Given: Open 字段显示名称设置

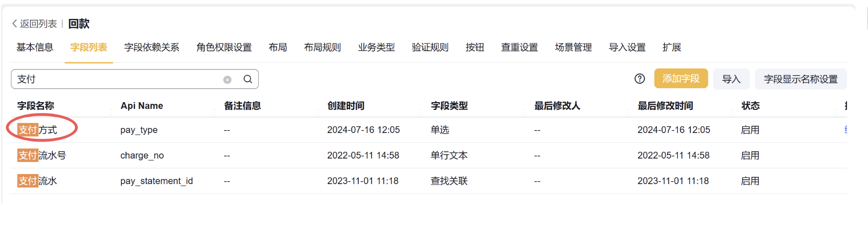Looking at the screenshot, I should pos(801,79).
